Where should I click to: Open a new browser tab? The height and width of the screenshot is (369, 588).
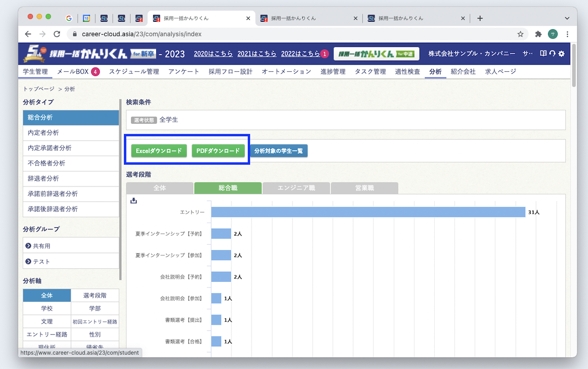click(x=480, y=18)
